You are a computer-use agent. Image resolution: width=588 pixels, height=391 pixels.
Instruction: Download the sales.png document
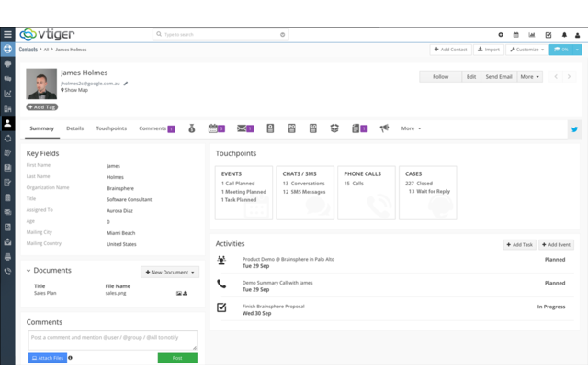tap(186, 294)
